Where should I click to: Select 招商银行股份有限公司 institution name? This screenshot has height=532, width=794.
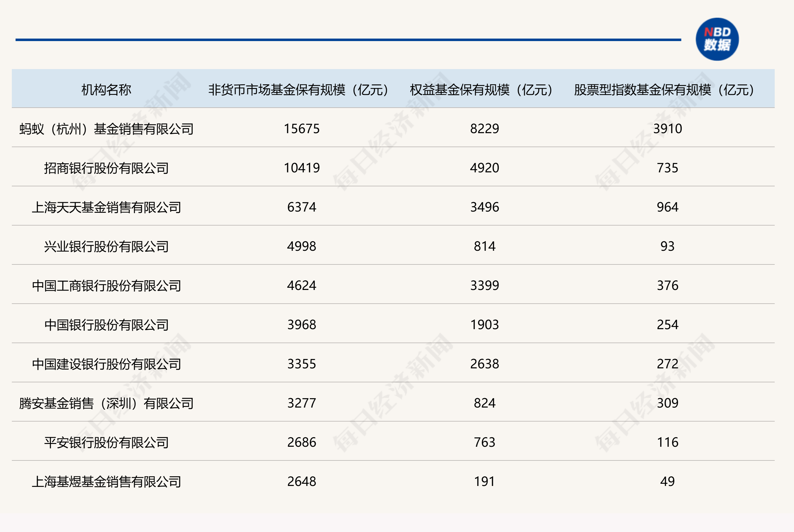106,168
